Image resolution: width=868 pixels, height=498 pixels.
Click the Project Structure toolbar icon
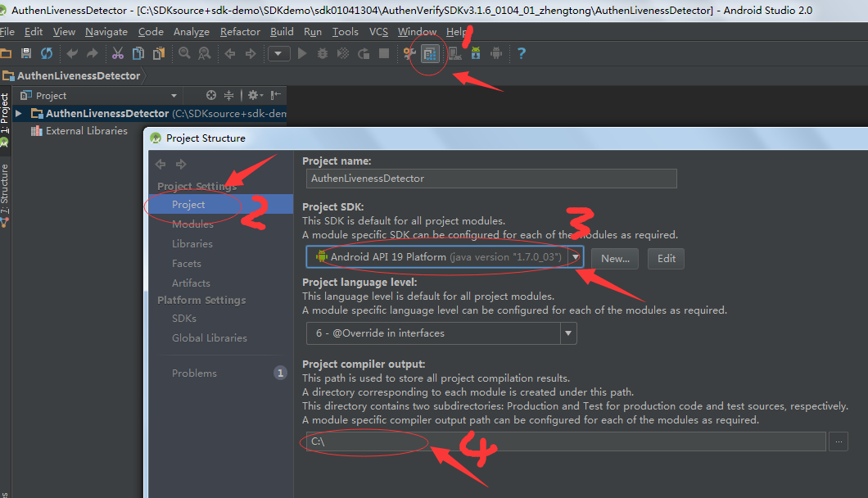430,54
